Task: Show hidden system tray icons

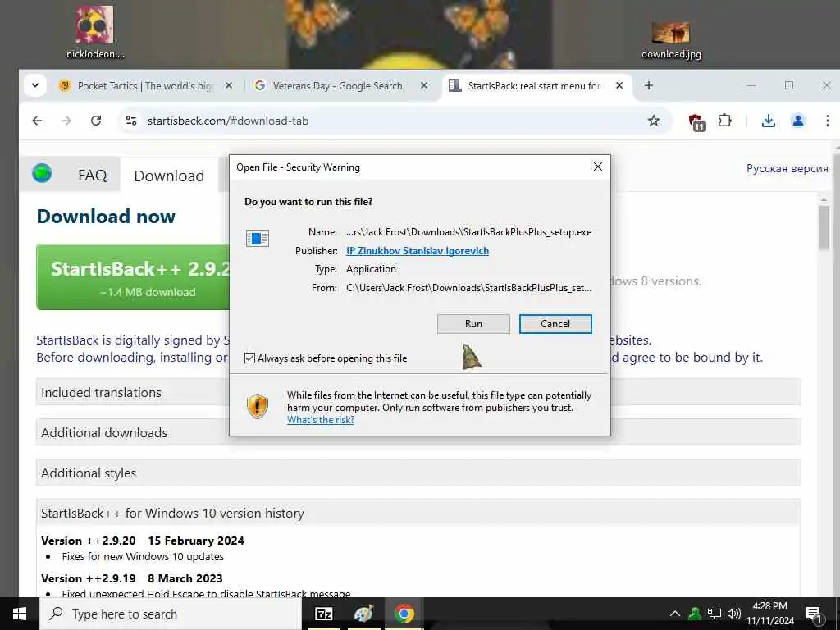Action: [x=675, y=614]
